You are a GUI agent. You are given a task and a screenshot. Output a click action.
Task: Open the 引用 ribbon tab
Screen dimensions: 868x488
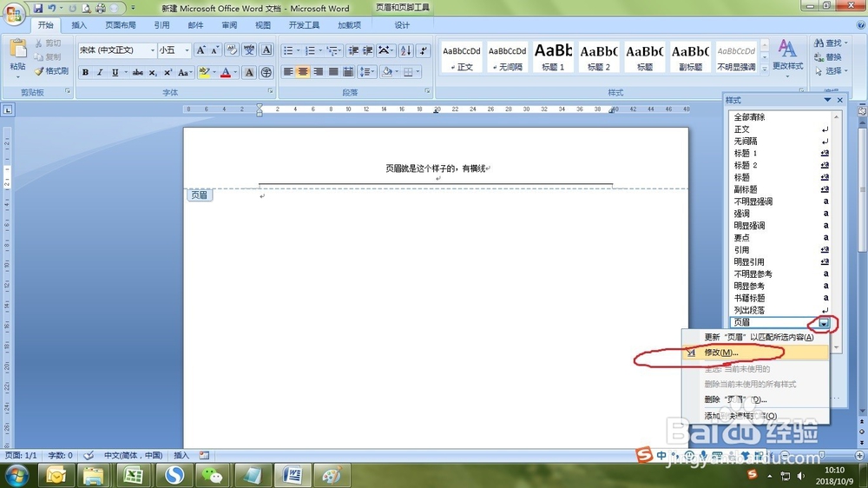click(161, 25)
